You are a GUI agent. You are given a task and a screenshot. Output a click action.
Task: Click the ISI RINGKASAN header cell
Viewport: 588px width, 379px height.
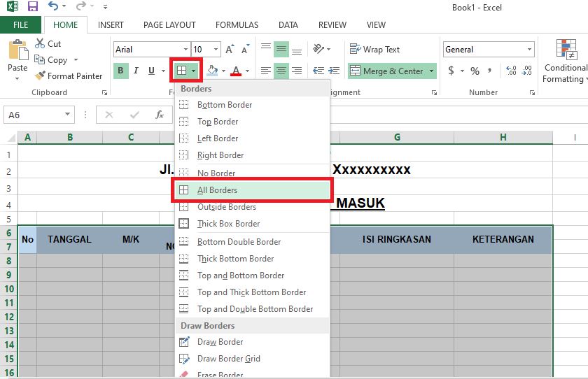397,239
